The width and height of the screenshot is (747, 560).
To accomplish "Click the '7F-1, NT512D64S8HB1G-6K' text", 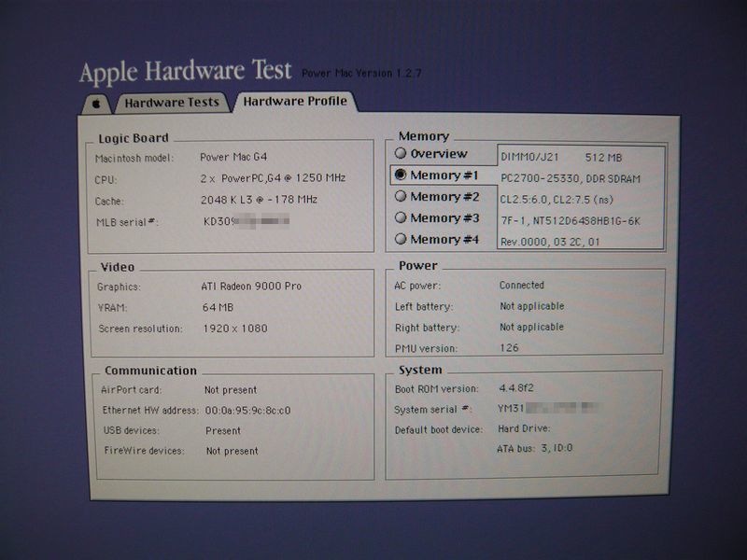I will pos(571,221).
